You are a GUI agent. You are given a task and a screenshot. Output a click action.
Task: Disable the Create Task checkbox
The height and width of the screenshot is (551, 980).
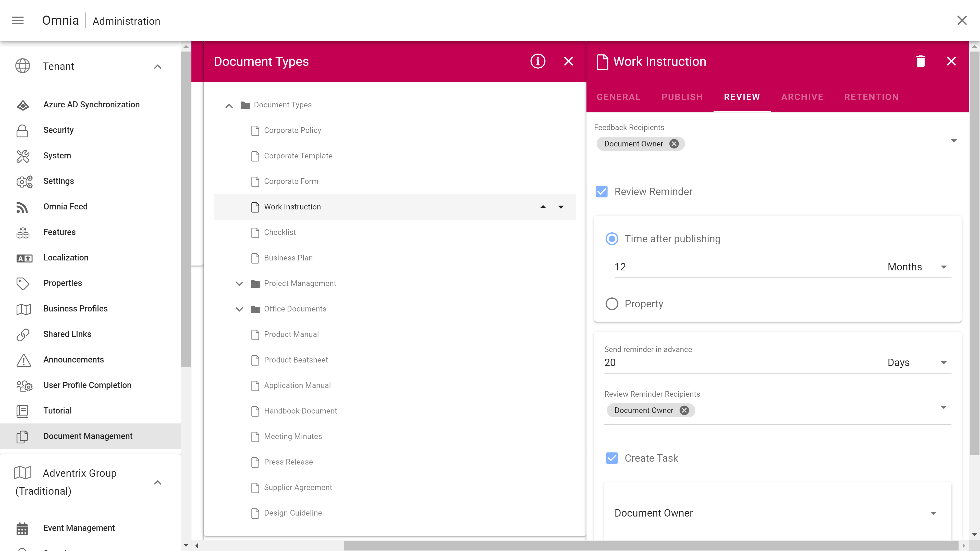pos(612,458)
